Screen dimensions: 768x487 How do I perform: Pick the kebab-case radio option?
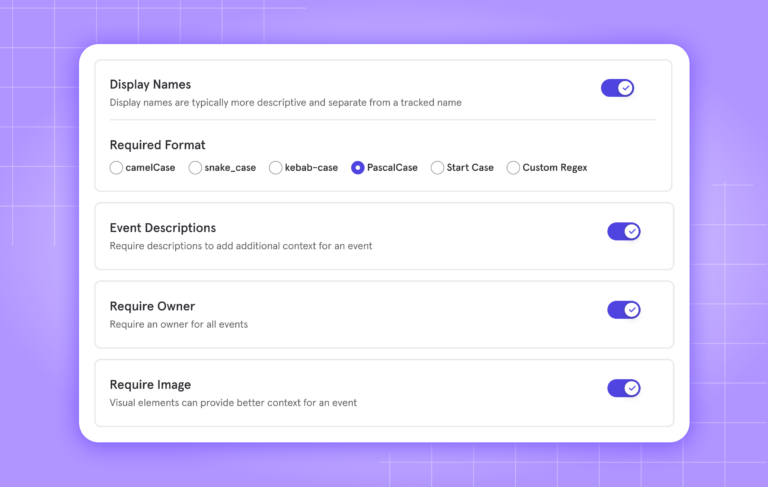point(275,168)
